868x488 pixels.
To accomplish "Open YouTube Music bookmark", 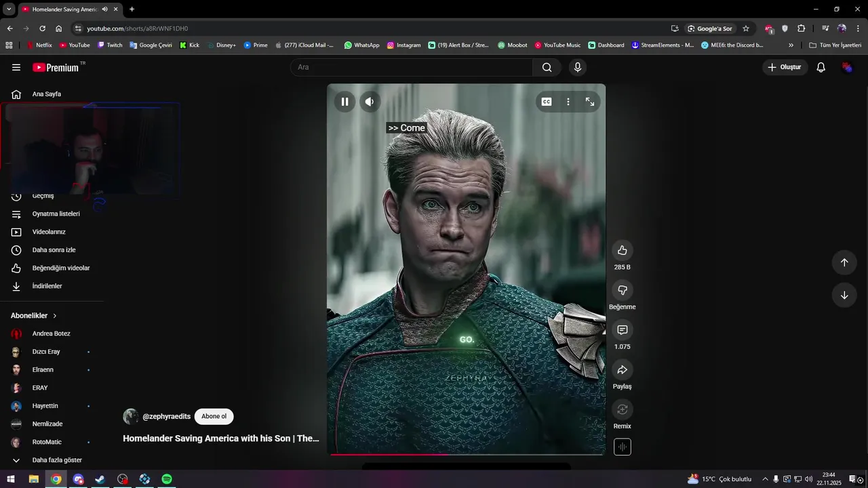I will click(x=557, y=45).
